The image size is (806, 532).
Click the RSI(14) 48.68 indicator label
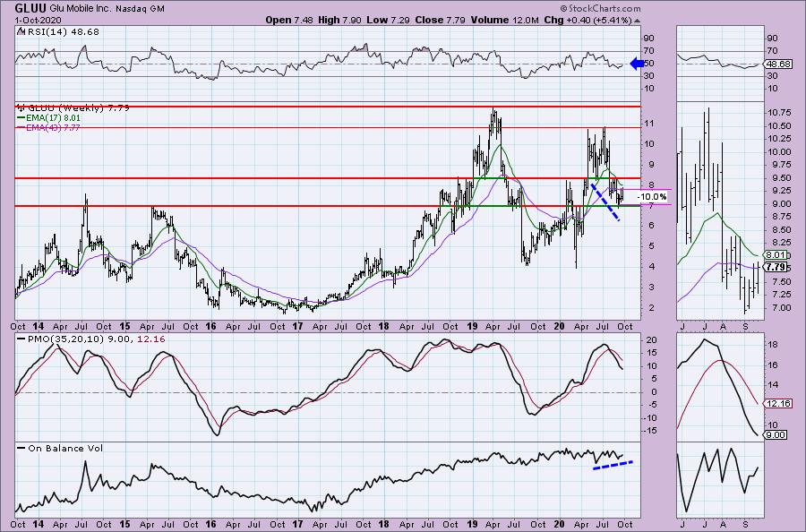[62, 31]
